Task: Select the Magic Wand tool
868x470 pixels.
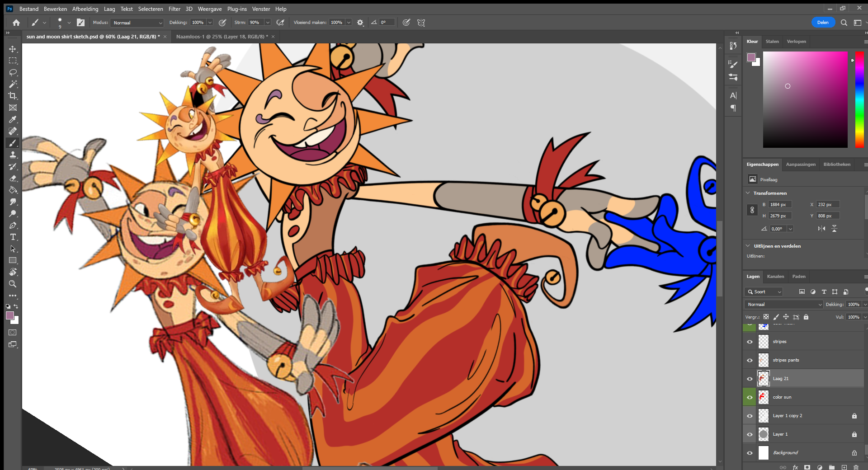Action: point(13,84)
